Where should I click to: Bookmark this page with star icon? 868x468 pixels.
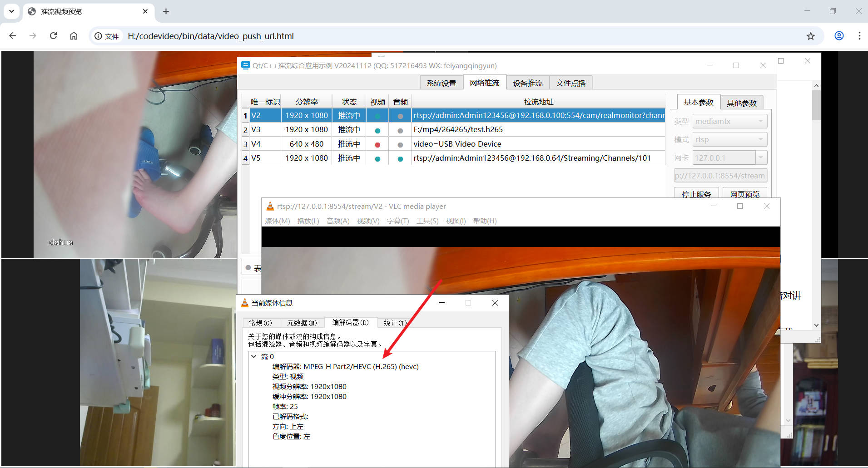coord(811,36)
